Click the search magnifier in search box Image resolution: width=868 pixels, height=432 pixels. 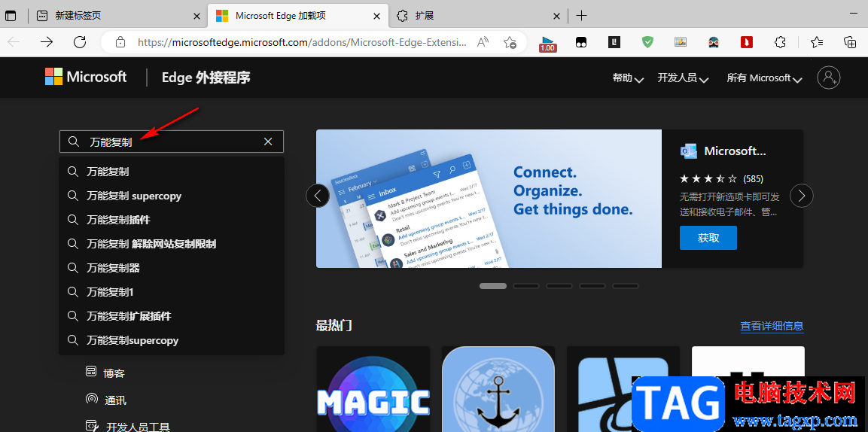pyautogui.click(x=74, y=141)
